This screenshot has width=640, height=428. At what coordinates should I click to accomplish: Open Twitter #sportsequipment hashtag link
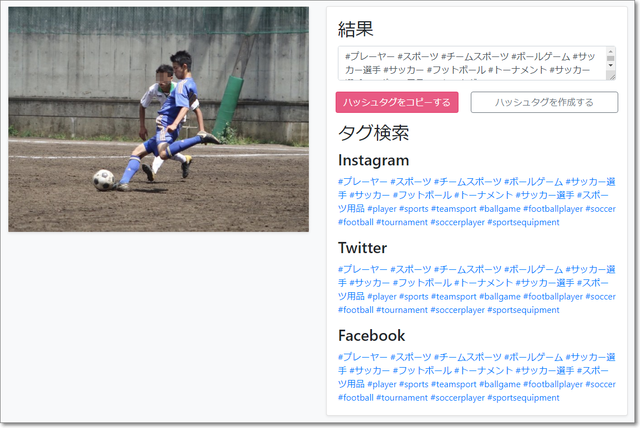coord(523,310)
